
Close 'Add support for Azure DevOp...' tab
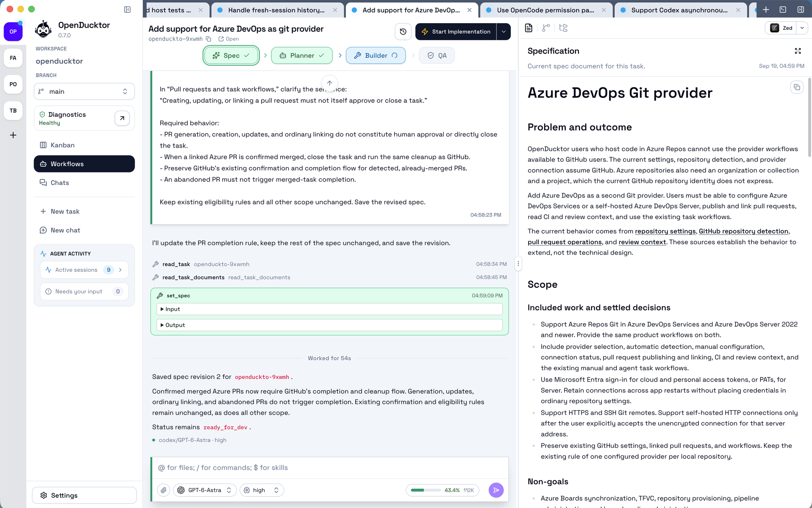[x=469, y=10]
